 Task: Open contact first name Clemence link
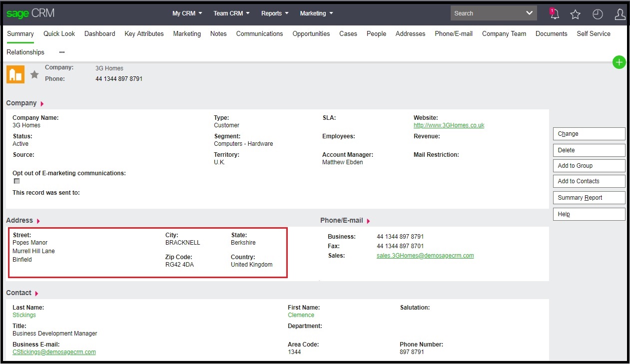[301, 315]
